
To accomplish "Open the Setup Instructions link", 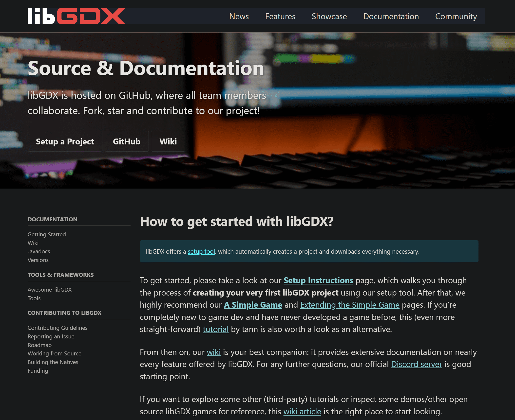I will click(x=318, y=280).
